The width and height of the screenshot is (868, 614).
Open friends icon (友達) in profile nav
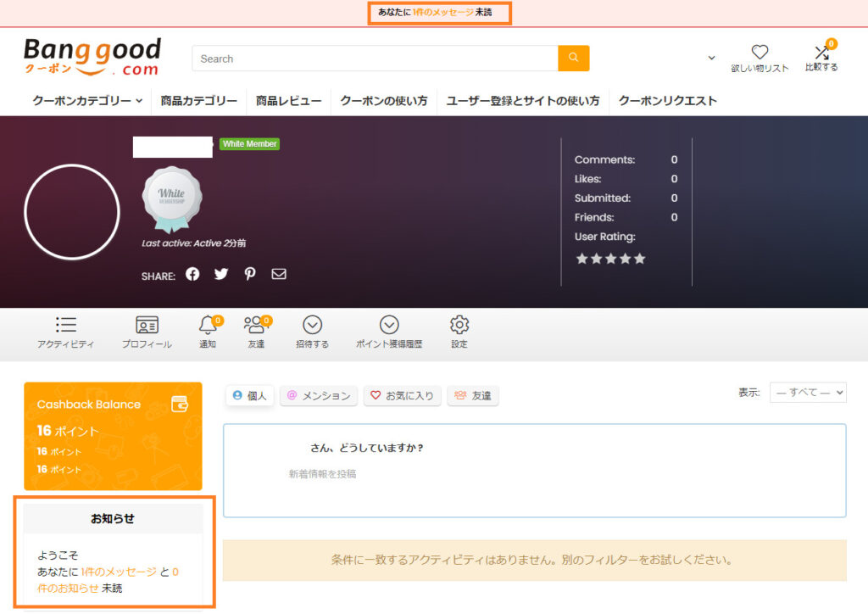(254, 326)
